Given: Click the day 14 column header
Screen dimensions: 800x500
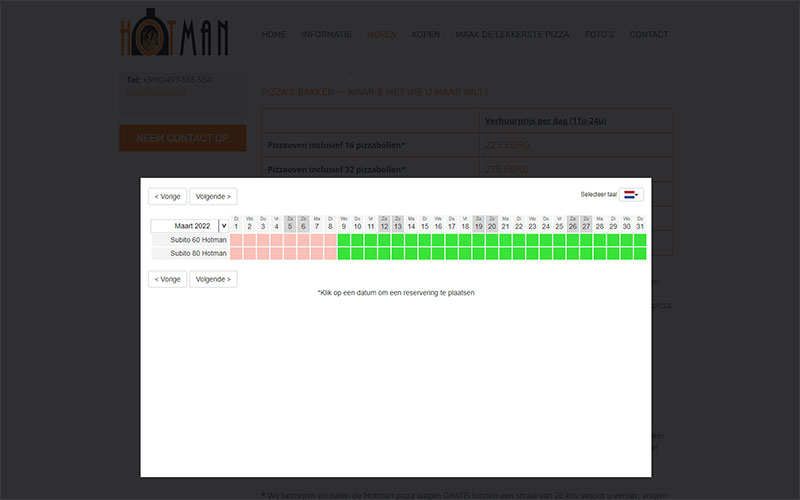Looking at the screenshot, I should pyautogui.click(x=411, y=223).
